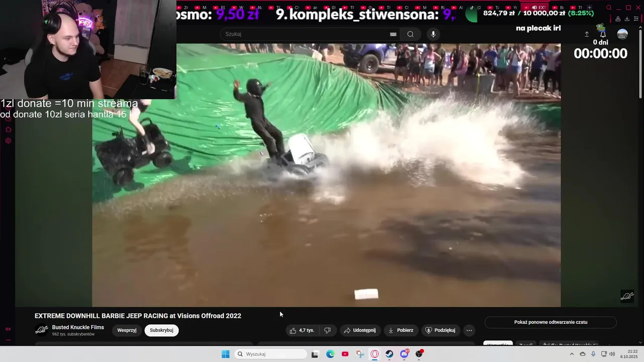Switch to Opera GX in the taskbar
This screenshot has height=362, width=644.
click(375, 354)
